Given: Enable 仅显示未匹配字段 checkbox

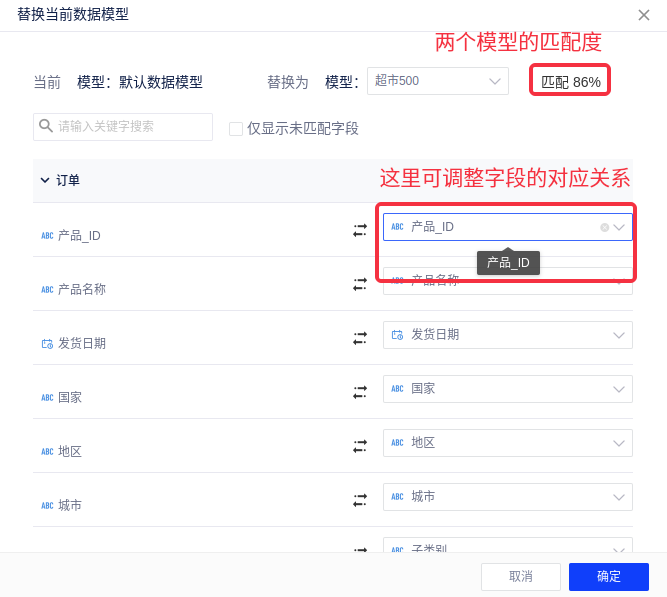Looking at the screenshot, I should pos(236,129).
